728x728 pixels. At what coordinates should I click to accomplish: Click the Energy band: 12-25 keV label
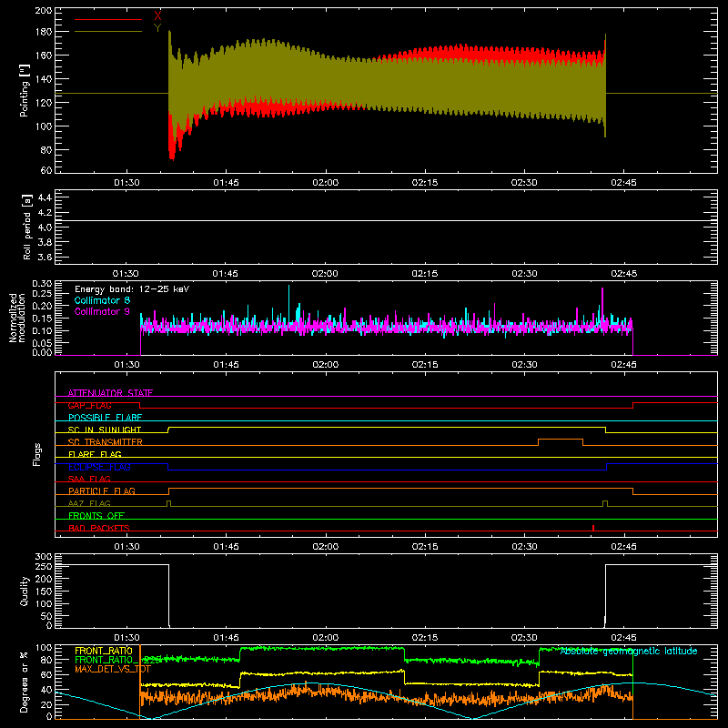[x=132, y=289]
